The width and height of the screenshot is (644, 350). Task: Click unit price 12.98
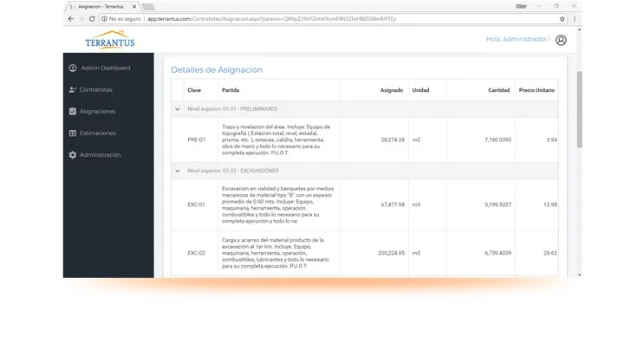[550, 204]
